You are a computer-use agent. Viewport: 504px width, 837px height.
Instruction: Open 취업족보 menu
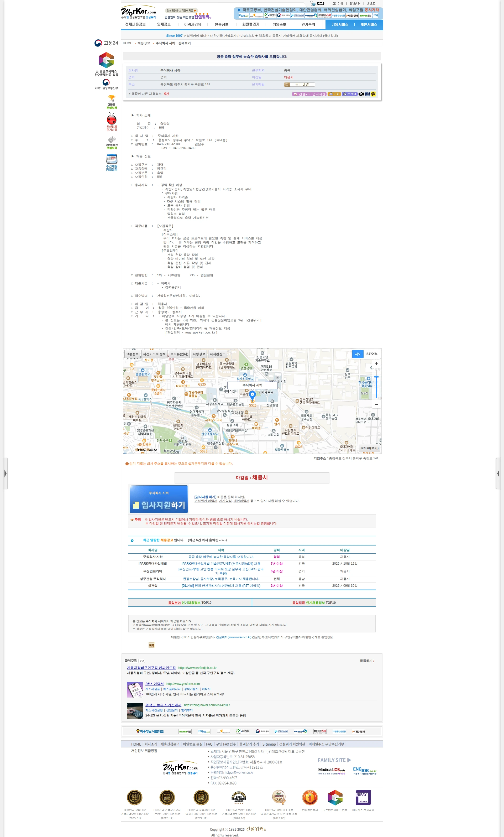pyautogui.click(x=279, y=24)
